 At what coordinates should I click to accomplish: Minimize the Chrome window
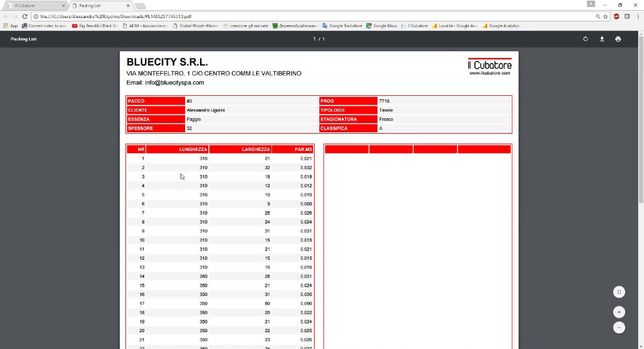[605, 5]
